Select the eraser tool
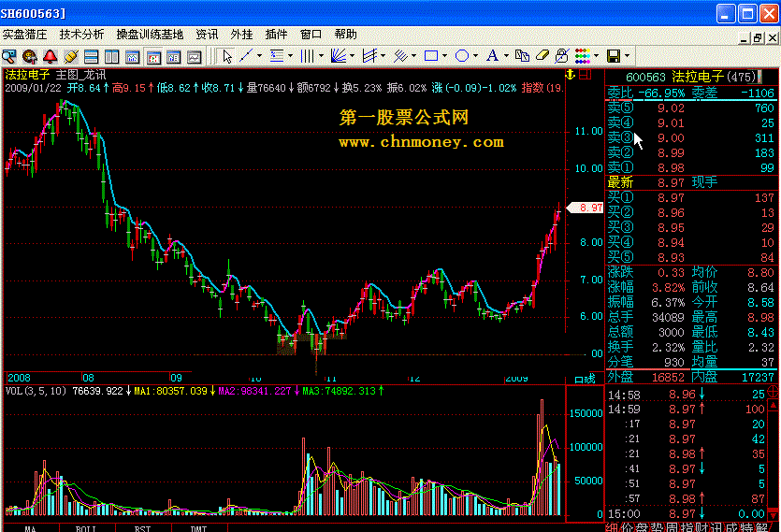The height and width of the screenshot is (532, 781). [542, 56]
